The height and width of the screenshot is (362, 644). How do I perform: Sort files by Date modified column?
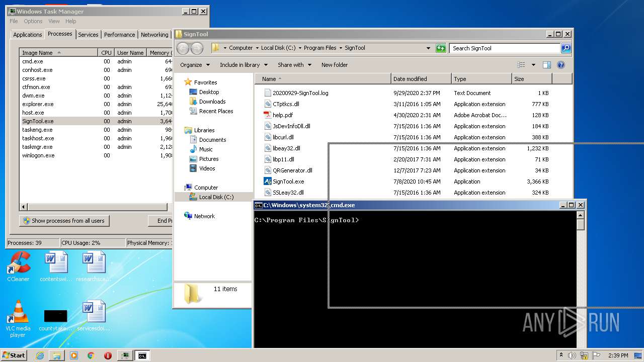(421, 79)
